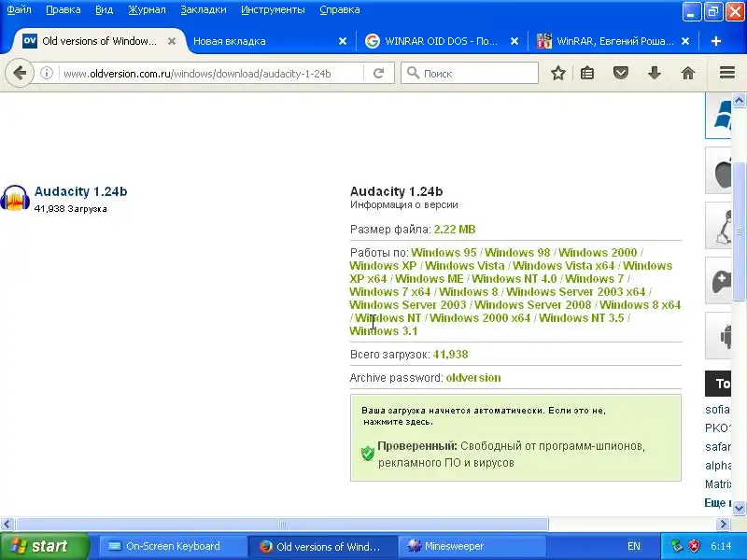Select the file size 2.22 MB text
Viewport: 747px width, 560px height.
click(x=455, y=230)
